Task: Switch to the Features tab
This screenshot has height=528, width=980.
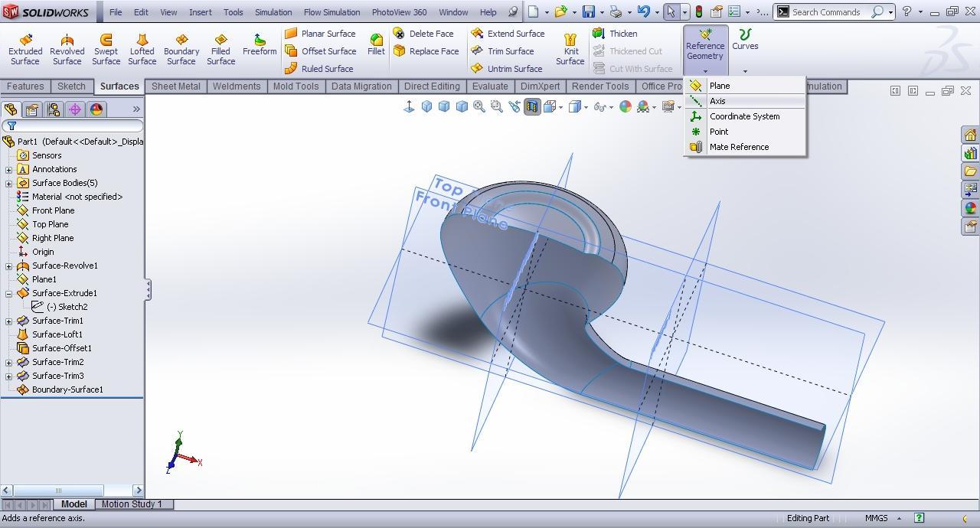Action: pyautogui.click(x=25, y=86)
